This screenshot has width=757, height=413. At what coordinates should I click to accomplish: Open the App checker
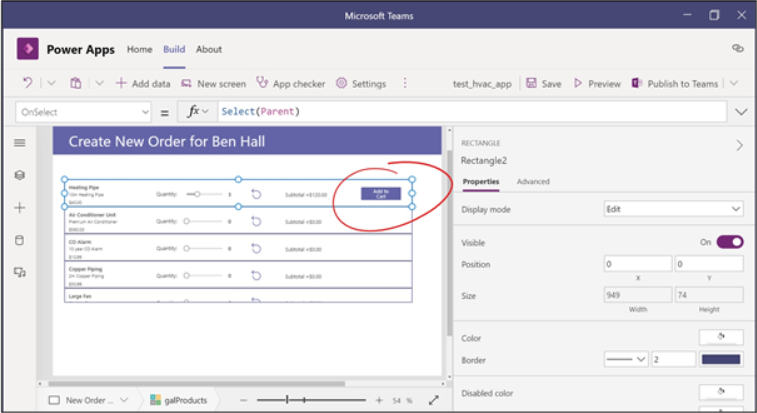pos(291,84)
